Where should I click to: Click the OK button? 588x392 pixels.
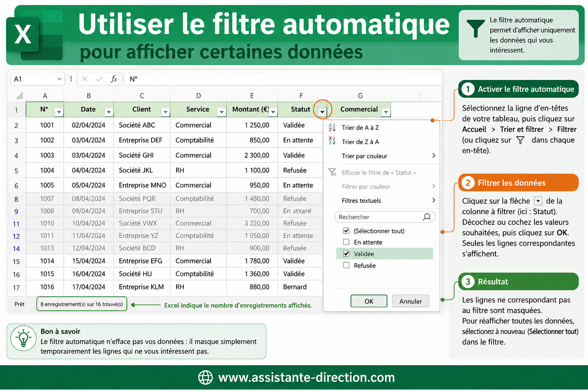369,301
